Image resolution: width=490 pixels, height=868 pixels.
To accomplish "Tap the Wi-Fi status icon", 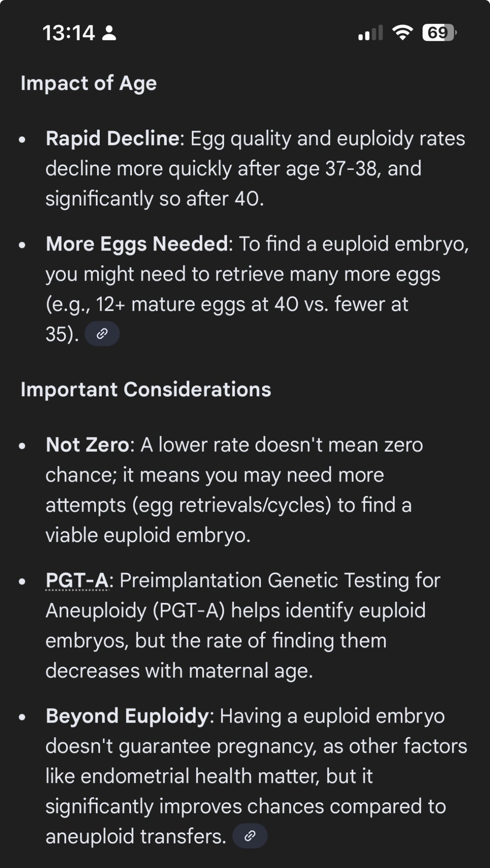I will pyautogui.click(x=402, y=33).
